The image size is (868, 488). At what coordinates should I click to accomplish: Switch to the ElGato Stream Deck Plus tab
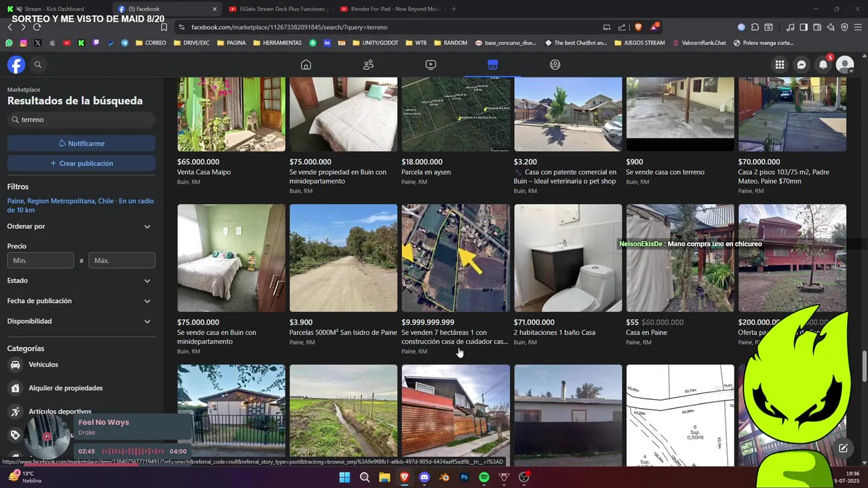tap(278, 9)
